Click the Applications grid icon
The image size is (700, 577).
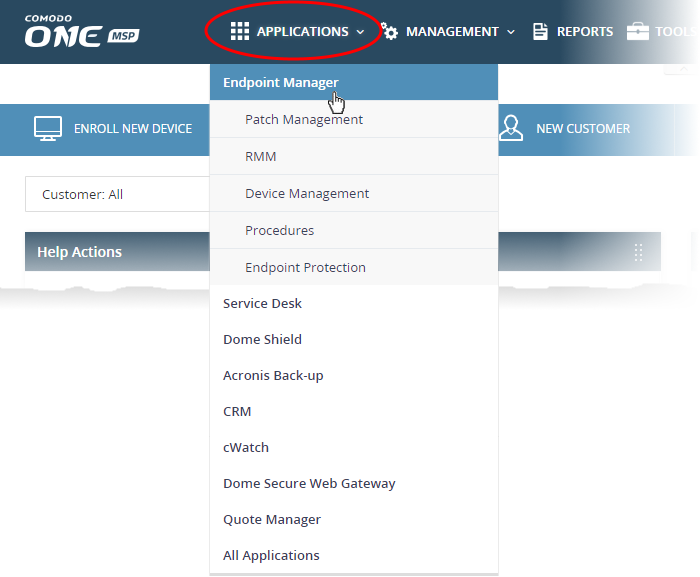click(x=240, y=31)
